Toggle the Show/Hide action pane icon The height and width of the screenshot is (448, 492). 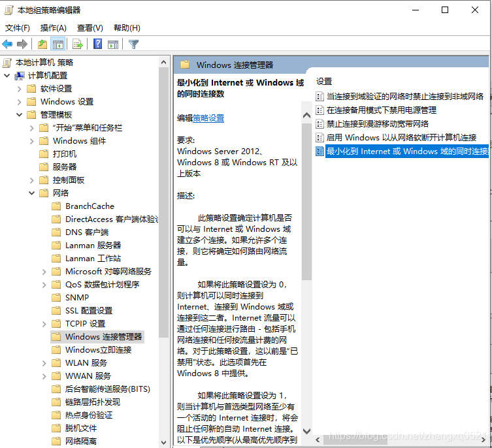(113, 44)
